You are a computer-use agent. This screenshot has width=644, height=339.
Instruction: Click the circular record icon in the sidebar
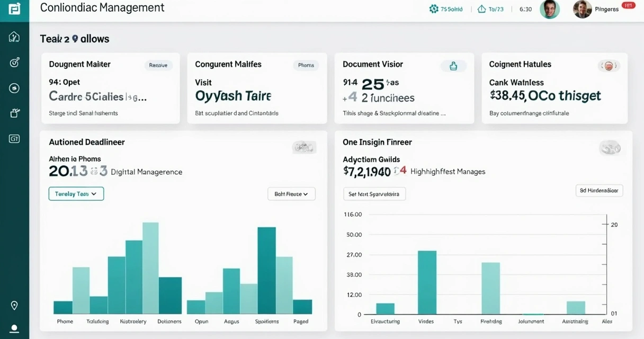(14, 88)
